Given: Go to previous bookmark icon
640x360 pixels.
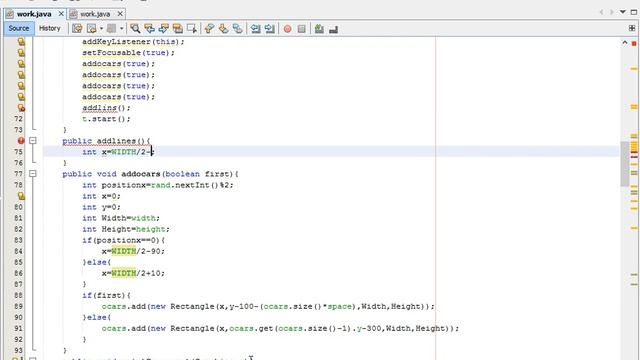Looking at the screenshot, I should 209,29.
